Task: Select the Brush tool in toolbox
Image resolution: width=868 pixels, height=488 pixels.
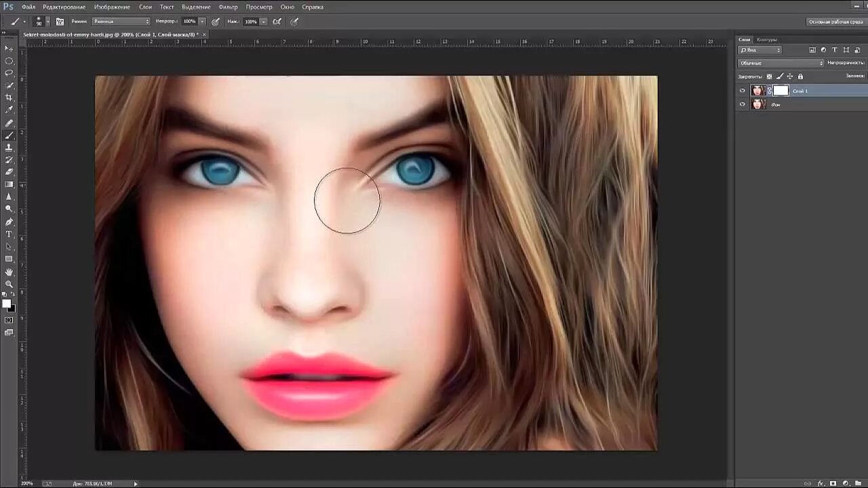Action: pos(9,136)
